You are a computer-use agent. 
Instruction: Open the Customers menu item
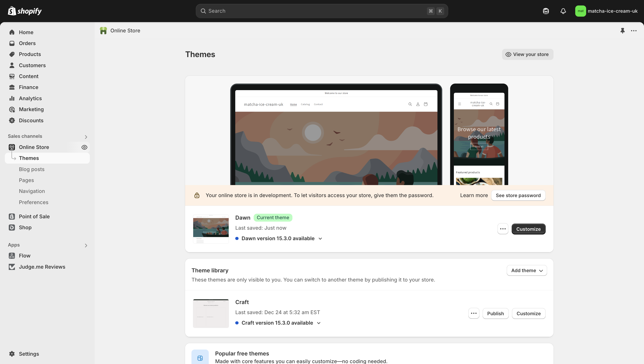[x=32, y=65]
